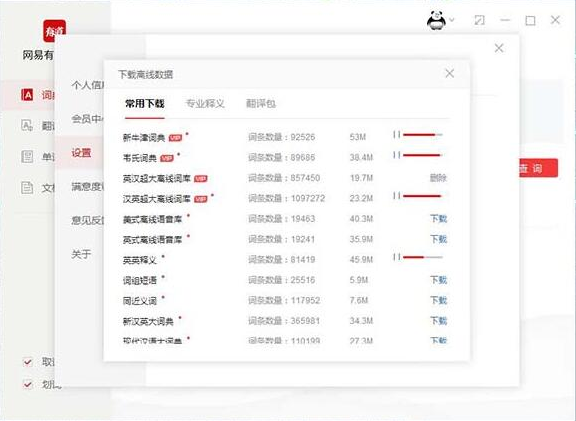
Task: Toggle the 取词 checkbox at bottom left
Action: [x=28, y=362]
